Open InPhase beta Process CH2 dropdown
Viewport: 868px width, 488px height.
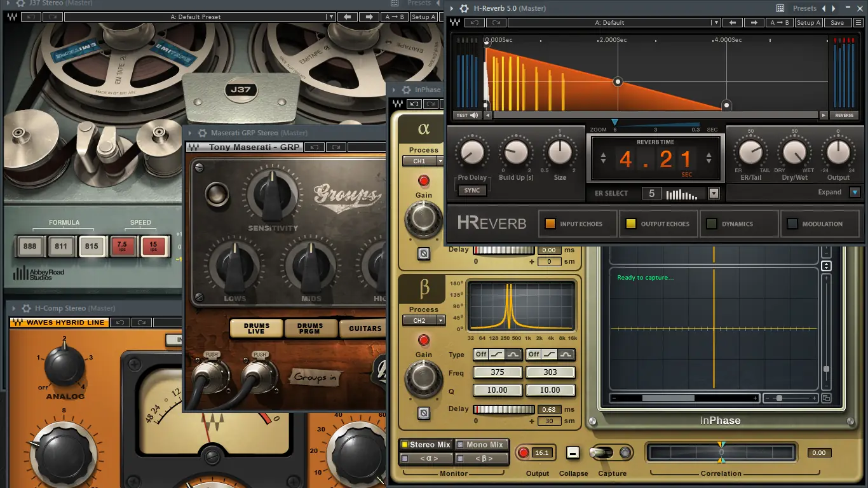coord(424,320)
